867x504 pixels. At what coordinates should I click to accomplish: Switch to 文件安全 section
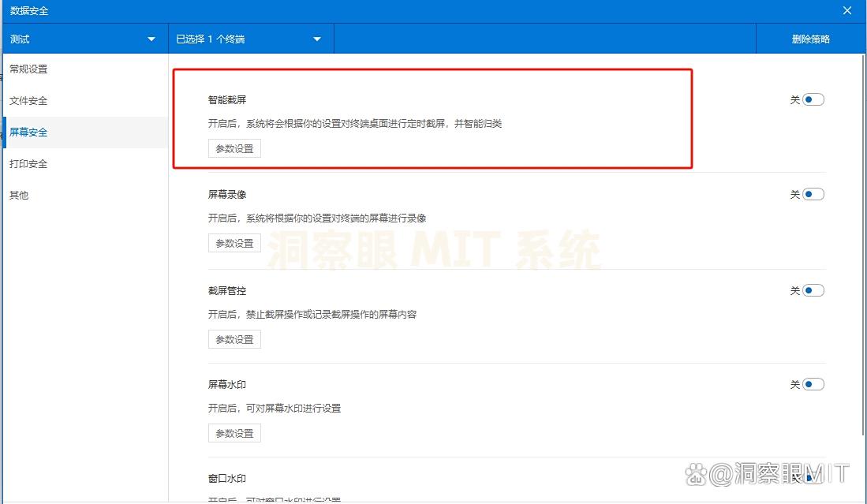85,101
